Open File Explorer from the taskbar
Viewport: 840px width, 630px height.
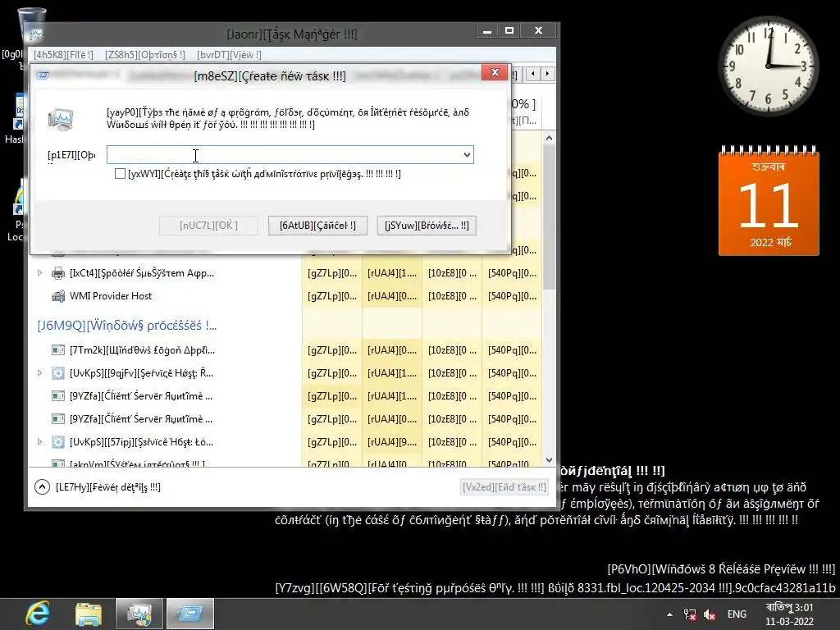[x=89, y=614]
